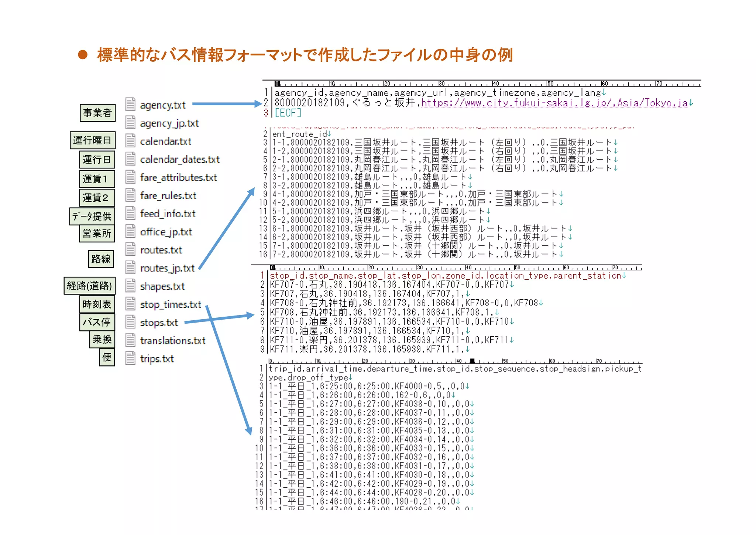The height and width of the screenshot is (535, 756).
Task: Click the 事業者 label box
Action: click(97, 113)
